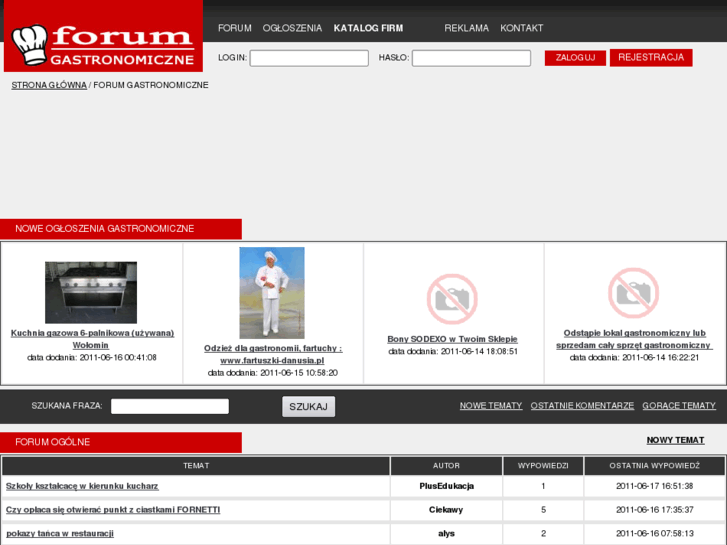Open Kuchnia gazowa 6-palnikowa Wołomin link
Image resolution: width=727 pixels, height=545 pixels.
[x=92, y=339]
